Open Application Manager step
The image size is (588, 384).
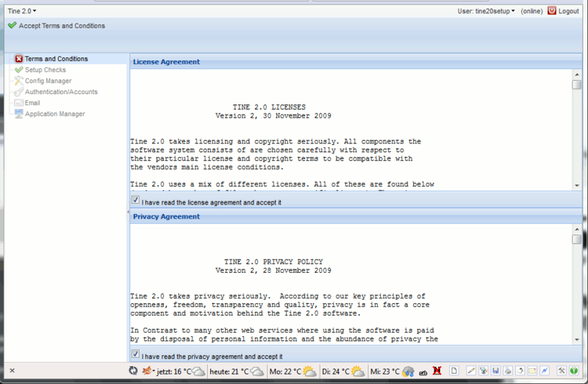pos(54,114)
